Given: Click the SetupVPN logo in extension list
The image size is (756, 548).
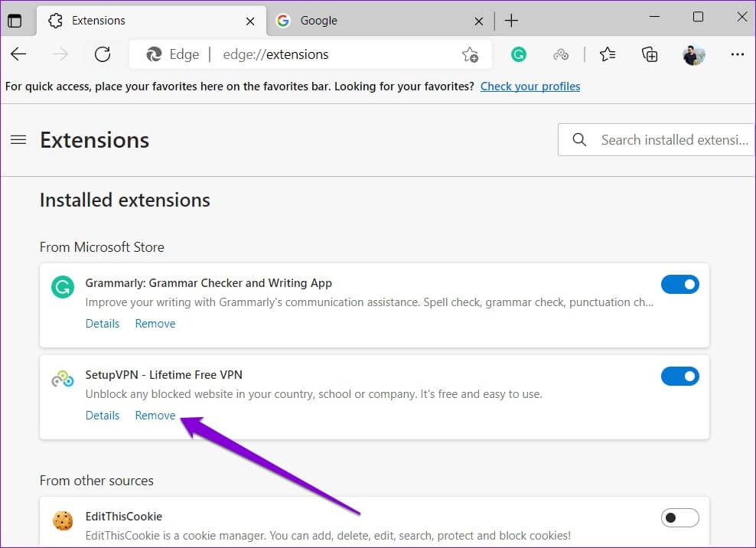Looking at the screenshot, I should (63, 379).
